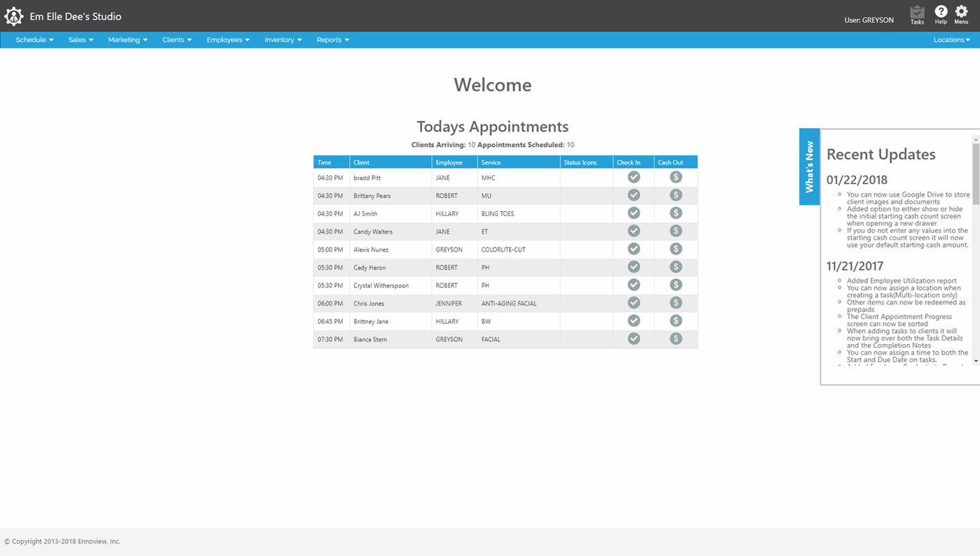Toggle check in for AJ Smith
980x556 pixels.
point(633,213)
